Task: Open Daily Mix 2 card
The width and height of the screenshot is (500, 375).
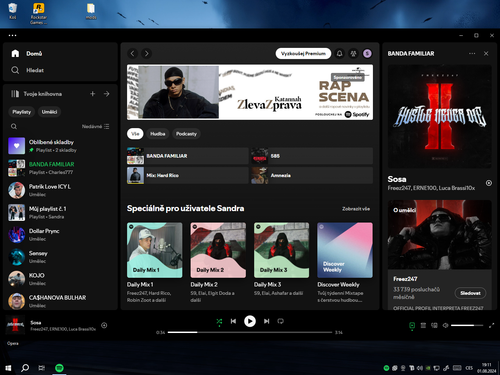Action: [x=218, y=262]
